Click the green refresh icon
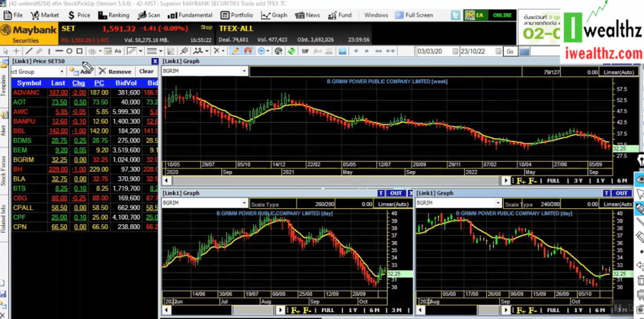The width and height of the screenshot is (644, 319). tap(292, 51)
